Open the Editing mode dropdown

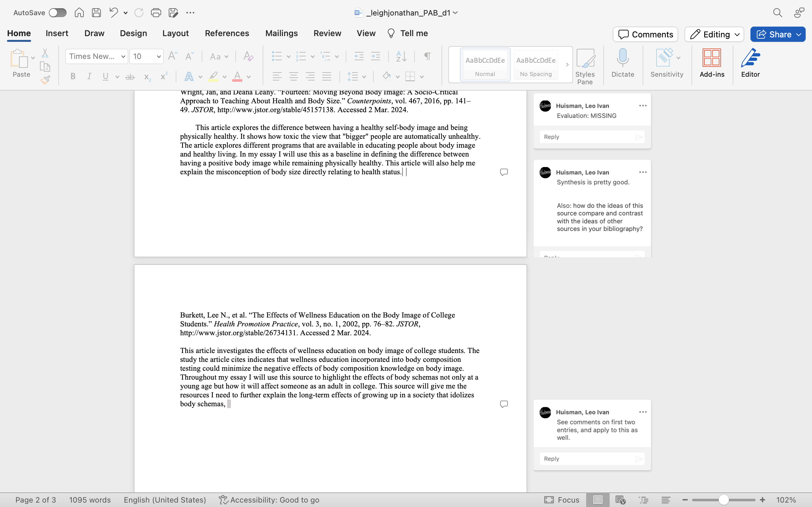pos(714,34)
